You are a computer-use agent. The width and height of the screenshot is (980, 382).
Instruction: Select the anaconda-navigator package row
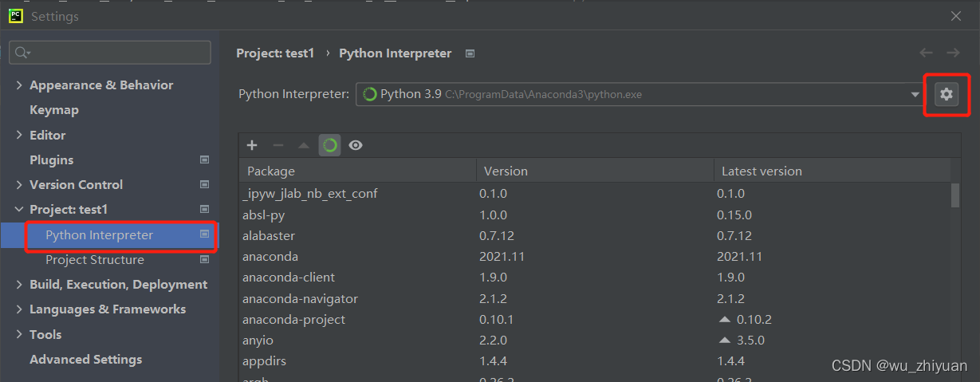coord(595,298)
